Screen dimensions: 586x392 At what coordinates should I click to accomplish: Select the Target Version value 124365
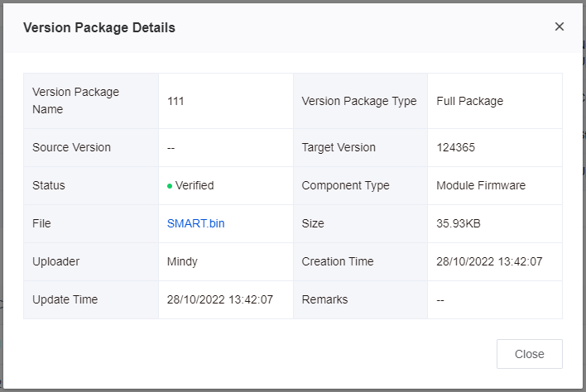pos(455,147)
